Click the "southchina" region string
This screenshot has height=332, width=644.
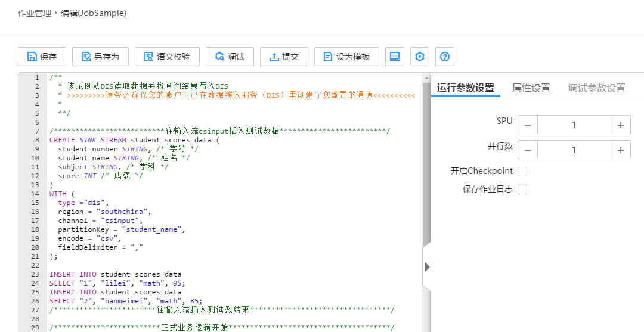[x=122, y=212]
